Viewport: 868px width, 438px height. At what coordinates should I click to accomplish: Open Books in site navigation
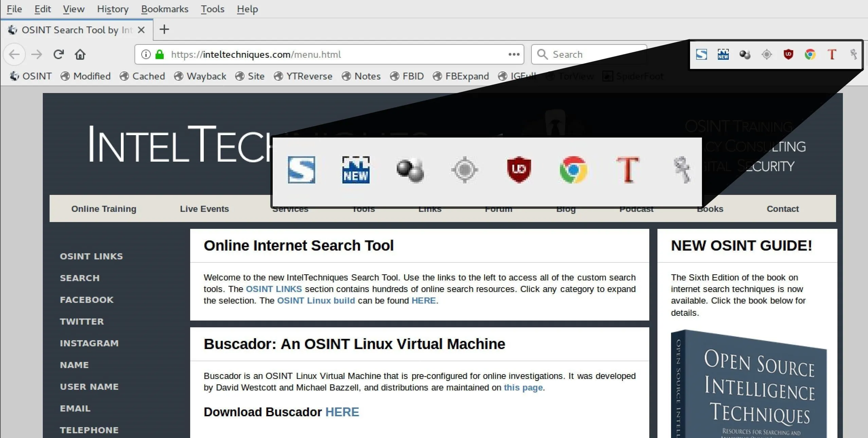(710, 209)
